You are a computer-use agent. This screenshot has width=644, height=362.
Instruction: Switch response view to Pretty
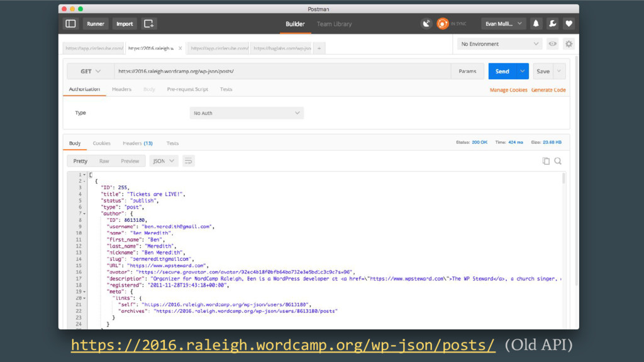tap(80, 161)
